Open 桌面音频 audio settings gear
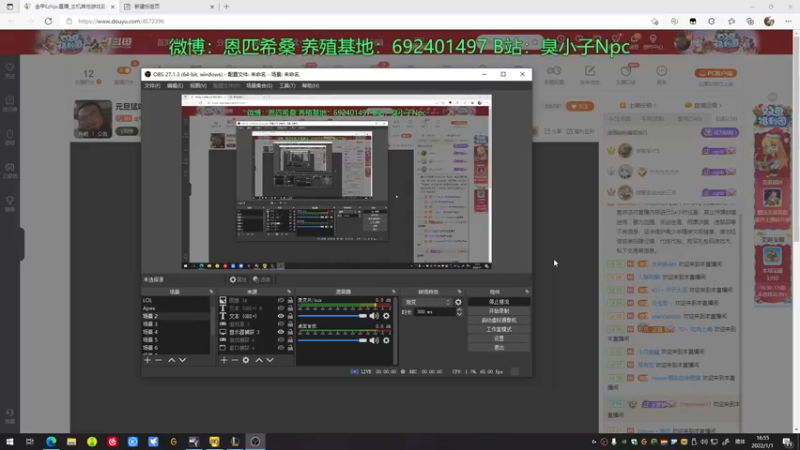Viewport: 800px width, 450px height. click(386, 340)
